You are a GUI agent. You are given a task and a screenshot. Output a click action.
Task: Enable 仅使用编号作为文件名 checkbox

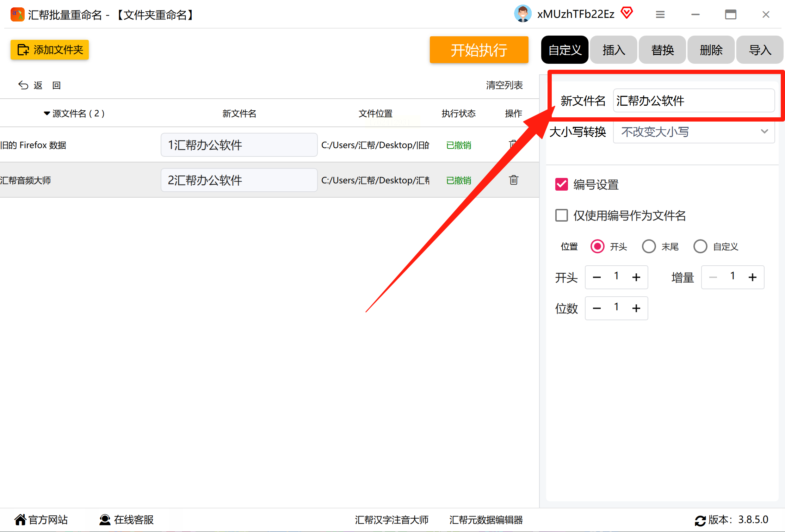(561, 215)
